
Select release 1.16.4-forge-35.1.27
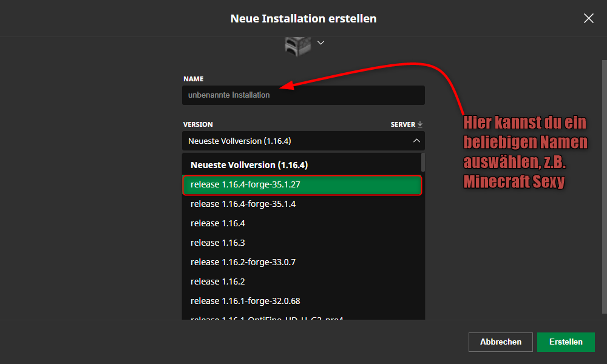[302, 184]
